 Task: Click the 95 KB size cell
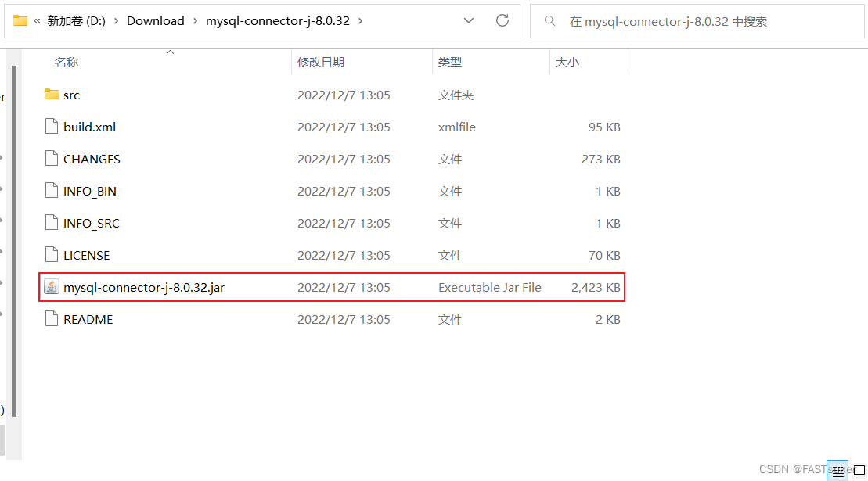point(604,127)
